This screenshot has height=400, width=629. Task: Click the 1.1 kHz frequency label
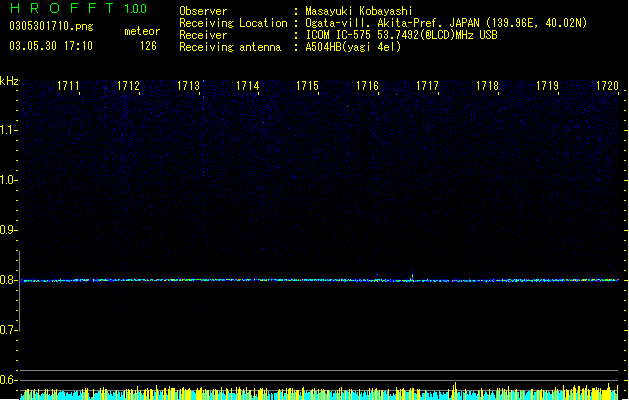coord(8,130)
